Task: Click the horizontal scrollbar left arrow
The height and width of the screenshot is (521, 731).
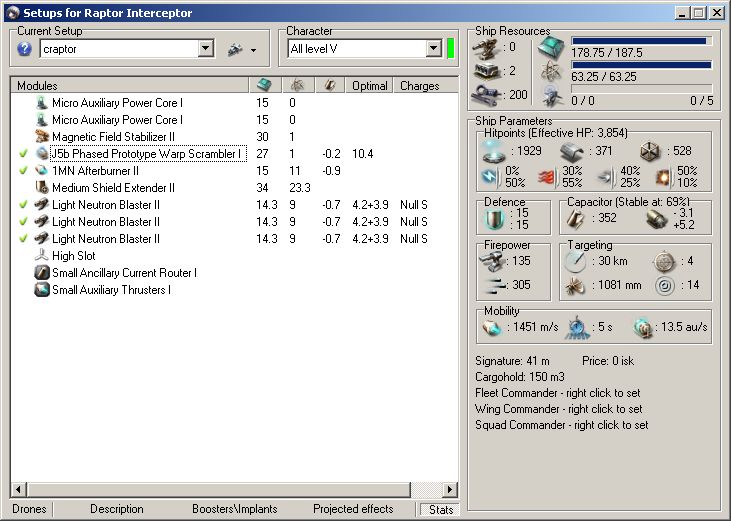Action: point(18,489)
